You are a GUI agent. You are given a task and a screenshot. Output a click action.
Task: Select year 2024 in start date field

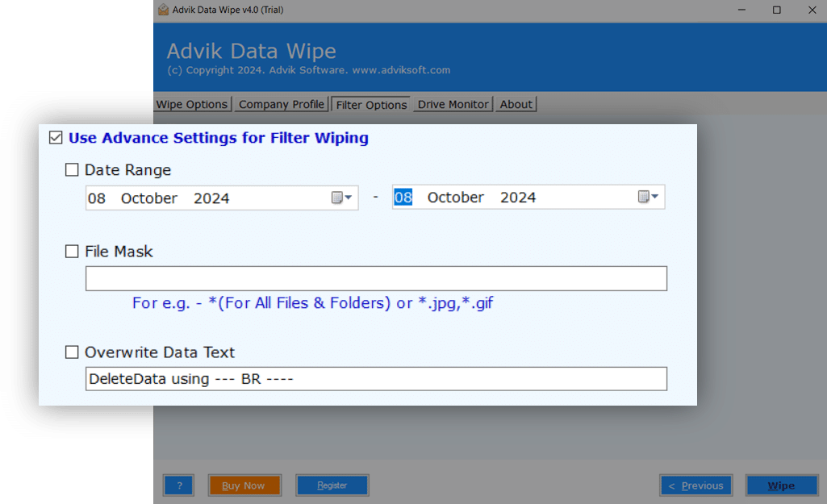211,198
